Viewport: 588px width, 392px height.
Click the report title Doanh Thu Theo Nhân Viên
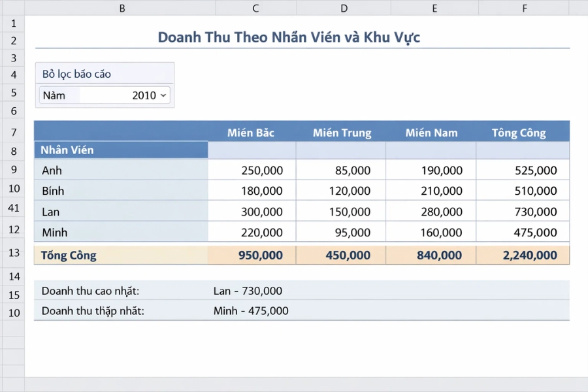290,37
